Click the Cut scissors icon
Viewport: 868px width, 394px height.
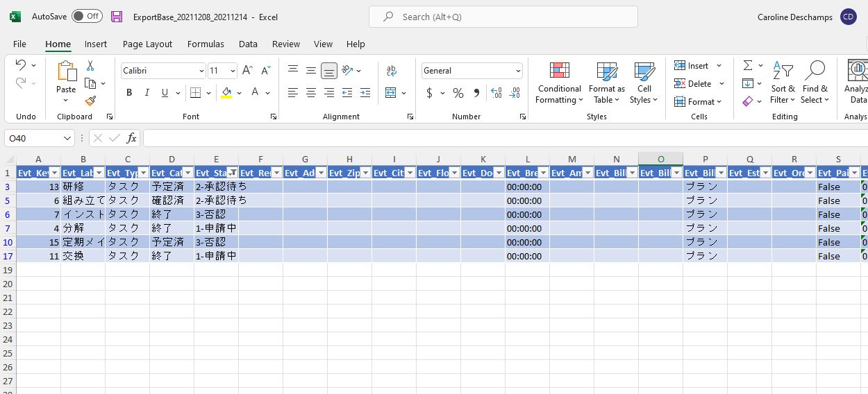pos(90,66)
